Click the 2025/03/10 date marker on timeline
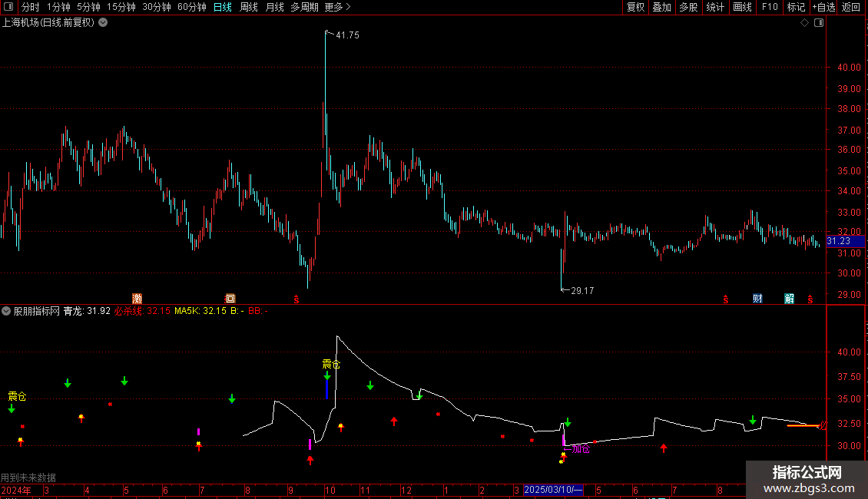Screen dimensions: 868x499 point(553,490)
